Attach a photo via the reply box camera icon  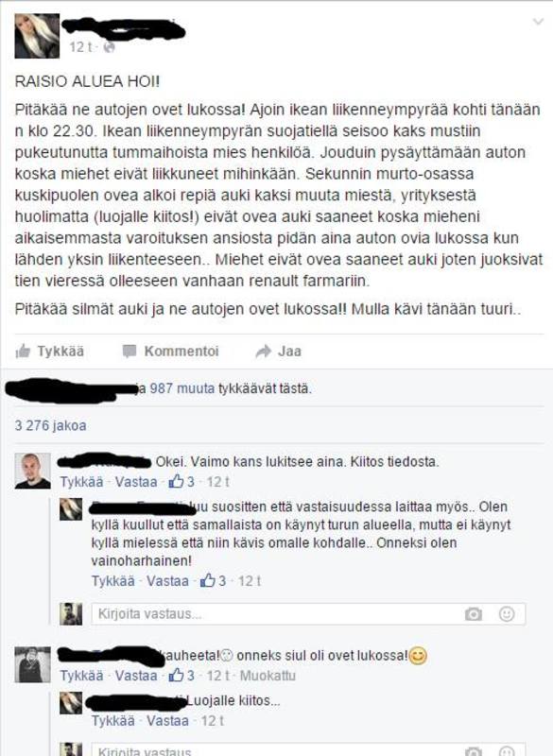click(x=474, y=614)
